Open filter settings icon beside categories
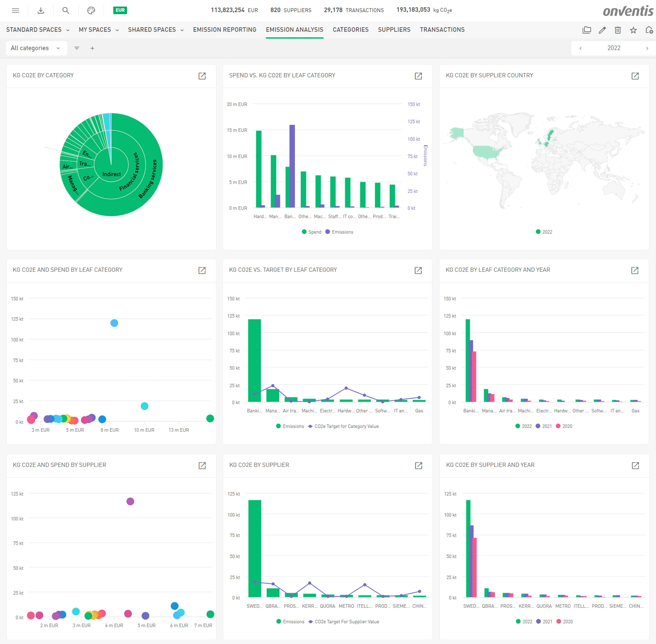 pos(77,48)
